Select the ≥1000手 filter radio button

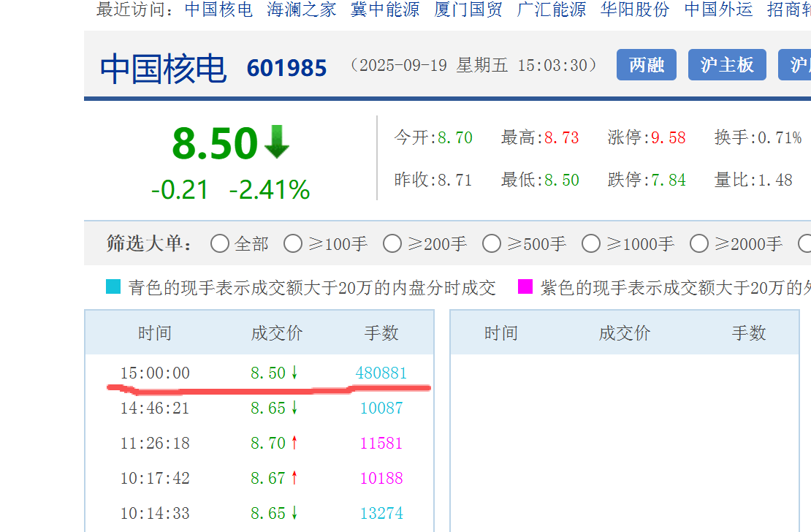coord(590,243)
